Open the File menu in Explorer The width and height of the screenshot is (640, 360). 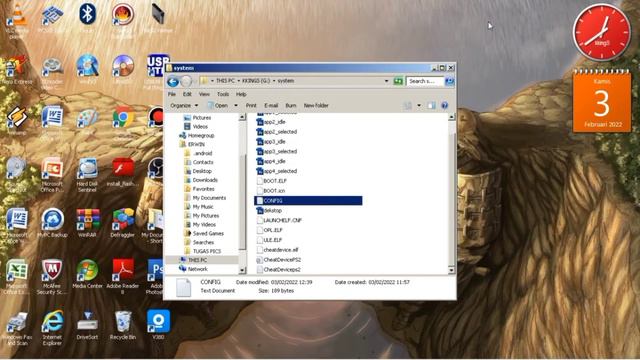172,94
